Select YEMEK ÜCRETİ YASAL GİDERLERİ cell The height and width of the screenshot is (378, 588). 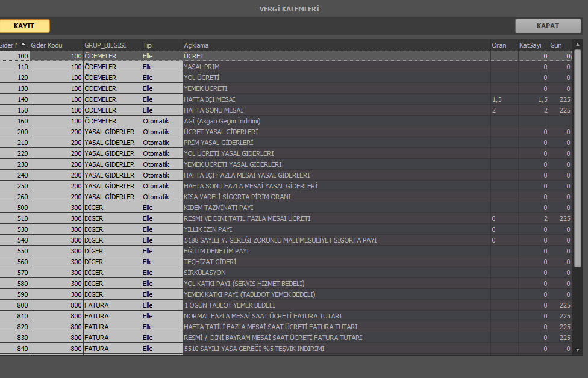click(336, 164)
